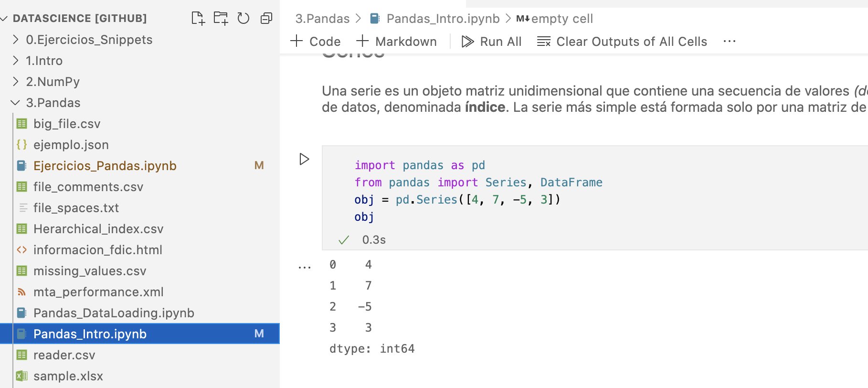Run the pandas import code cell

[304, 159]
